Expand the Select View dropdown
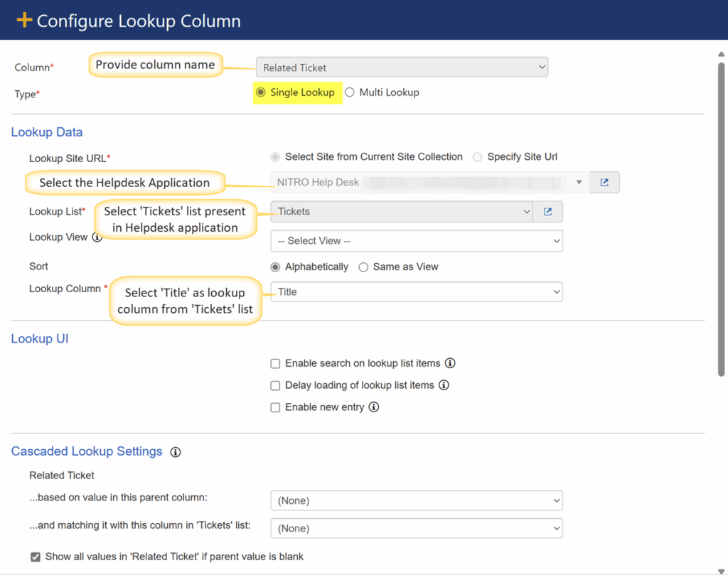The width and height of the screenshot is (728, 575). click(417, 241)
